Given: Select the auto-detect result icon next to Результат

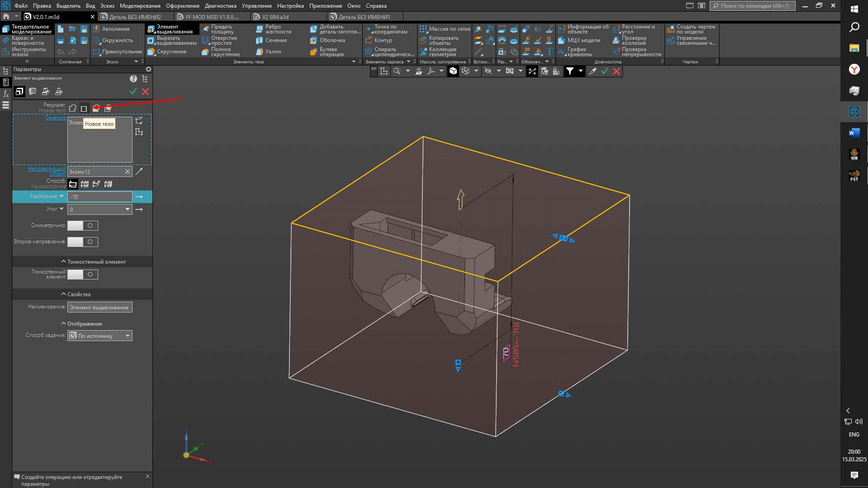Looking at the screenshot, I should [73, 109].
